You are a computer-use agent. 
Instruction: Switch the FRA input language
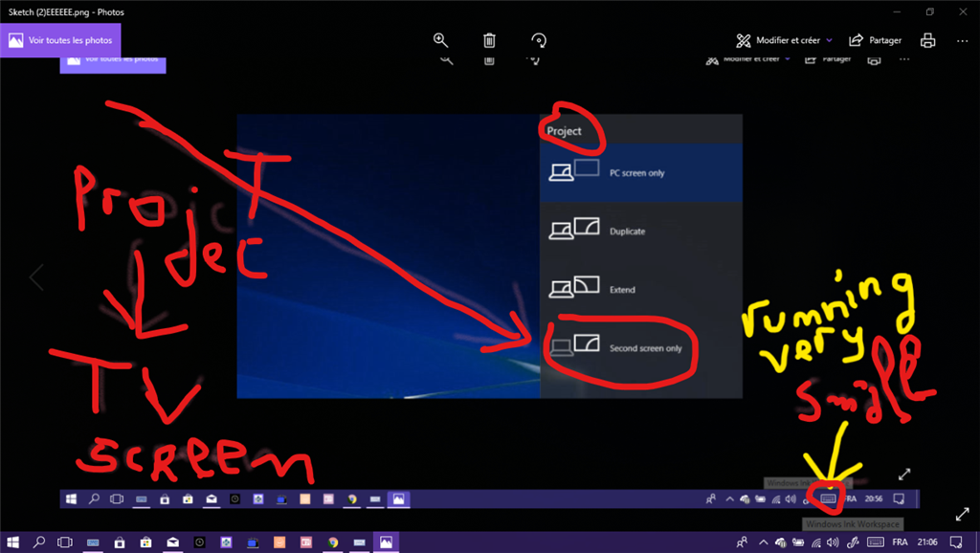coord(900,542)
